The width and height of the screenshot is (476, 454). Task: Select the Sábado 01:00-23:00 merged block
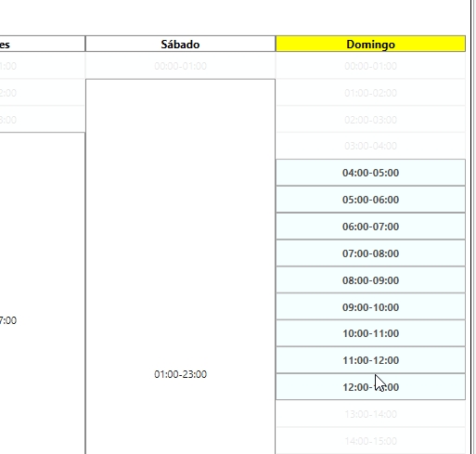click(180, 266)
